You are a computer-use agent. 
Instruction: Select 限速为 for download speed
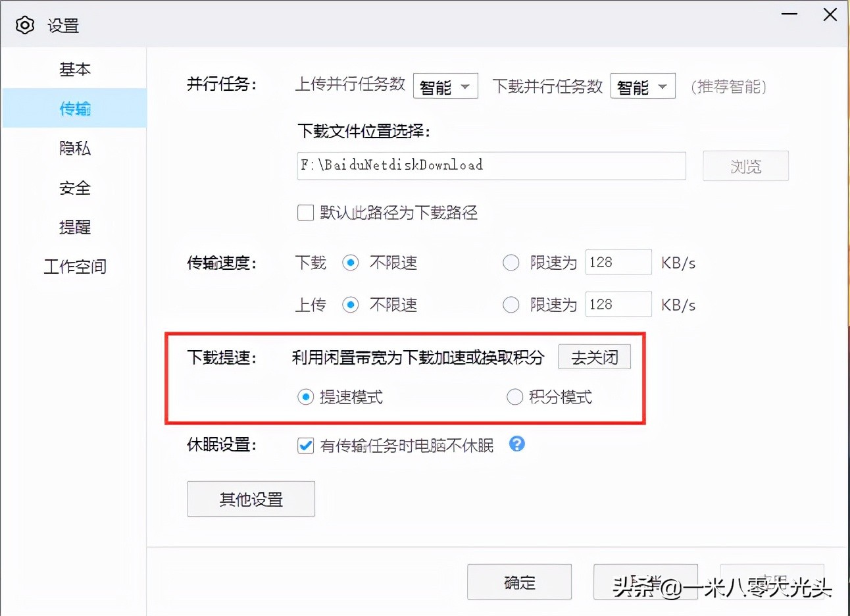[x=511, y=263]
